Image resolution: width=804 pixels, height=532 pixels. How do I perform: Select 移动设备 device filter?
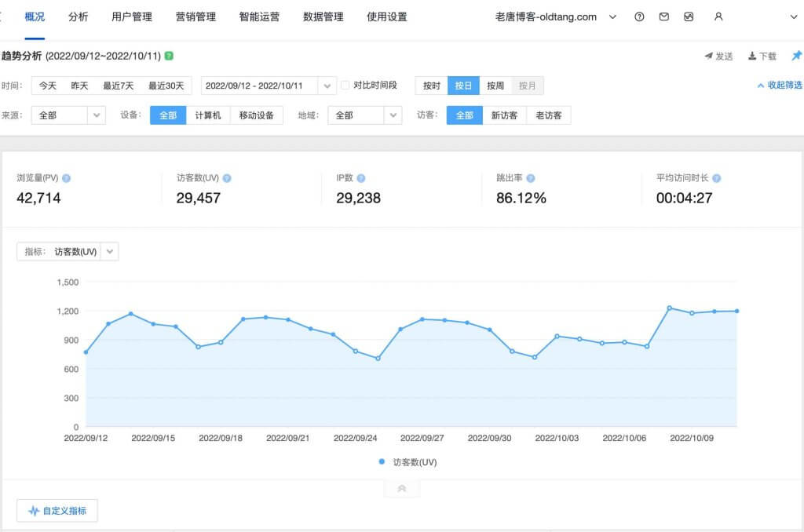[256, 115]
